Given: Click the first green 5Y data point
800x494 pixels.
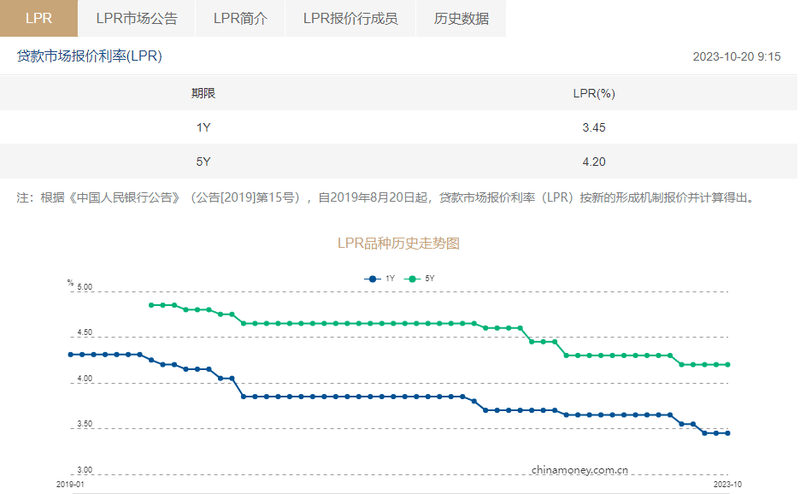Looking at the screenshot, I should click(151, 305).
